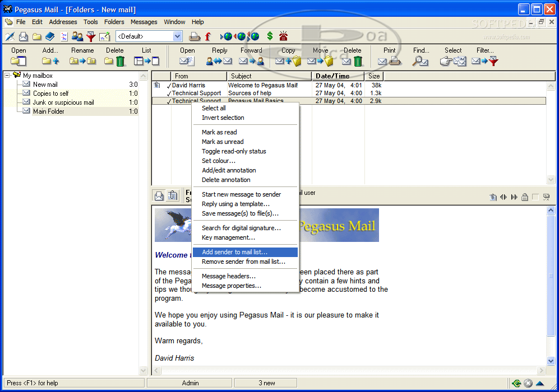Collapse the My mailbox tree node
Image resolution: width=559 pixels, height=392 pixels.
[x=7, y=76]
